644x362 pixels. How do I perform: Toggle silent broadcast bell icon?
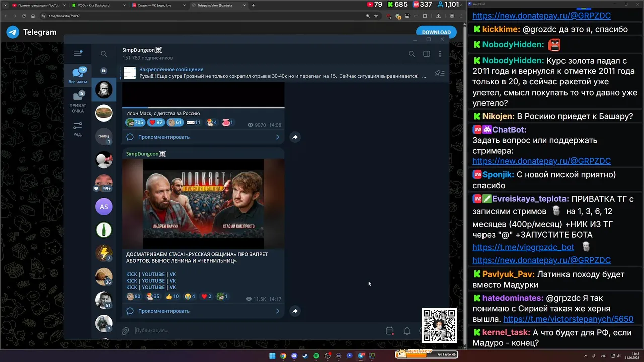click(x=407, y=330)
